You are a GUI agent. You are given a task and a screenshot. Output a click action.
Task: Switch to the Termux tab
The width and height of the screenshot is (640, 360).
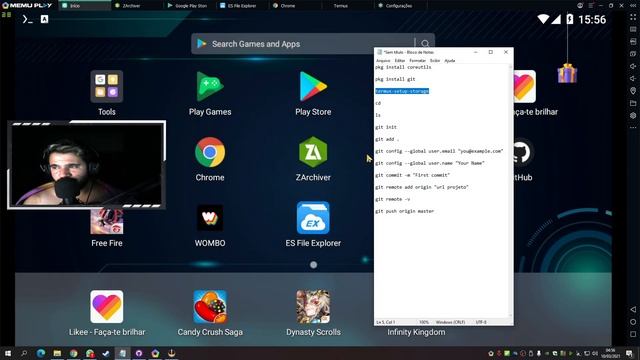[347, 6]
